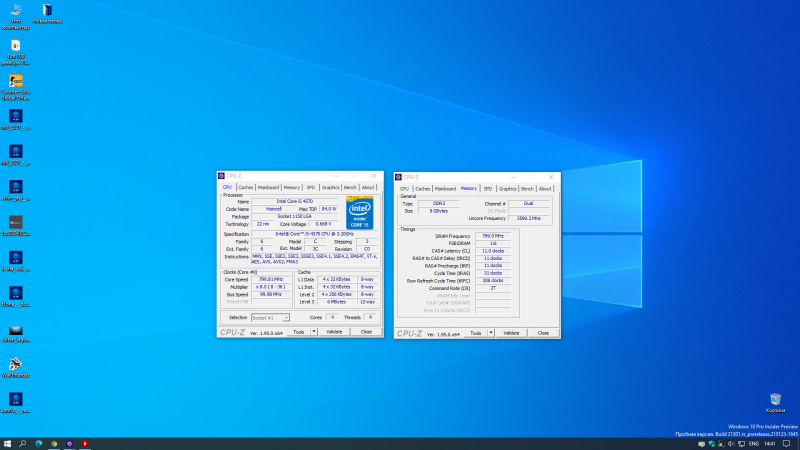Click CPU-Z title bar icon in right window
Viewport: 800px width, 450px height.
click(399, 177)
